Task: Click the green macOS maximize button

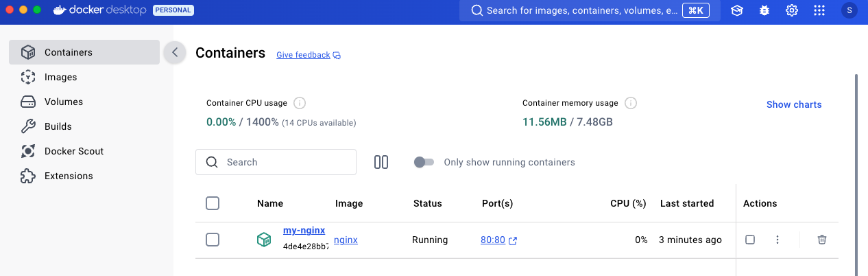Action: [37, 10]
